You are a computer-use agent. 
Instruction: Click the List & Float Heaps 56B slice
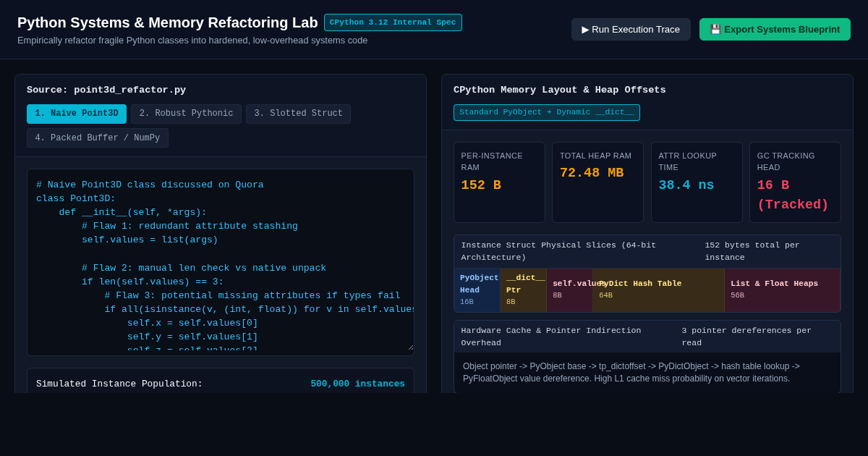point(782,290)
